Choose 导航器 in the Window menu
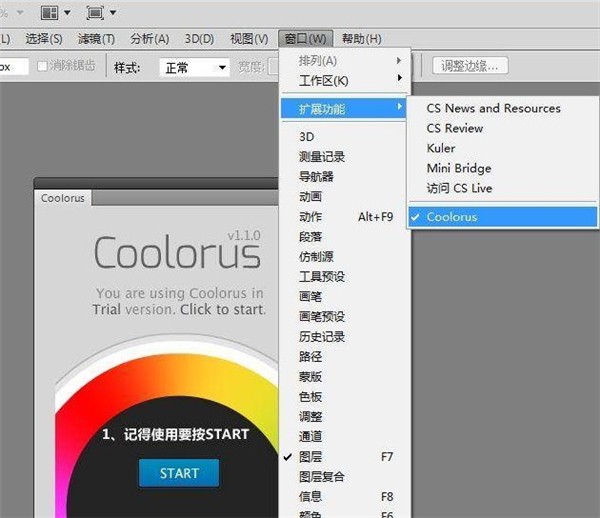The height and width of the screenshot is (518, 600). point(346,176)
